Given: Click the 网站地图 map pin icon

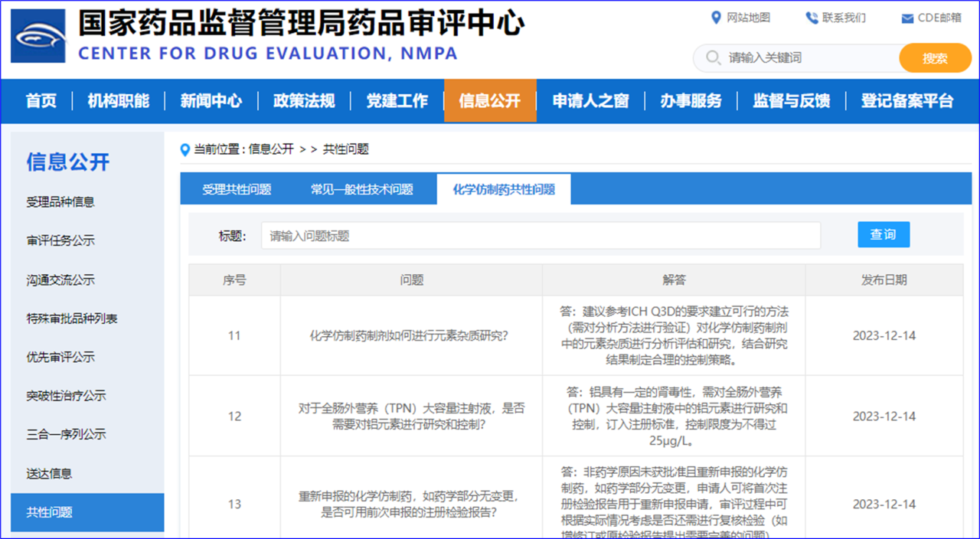Looking at the screenshot, I should tap(716, 18).
